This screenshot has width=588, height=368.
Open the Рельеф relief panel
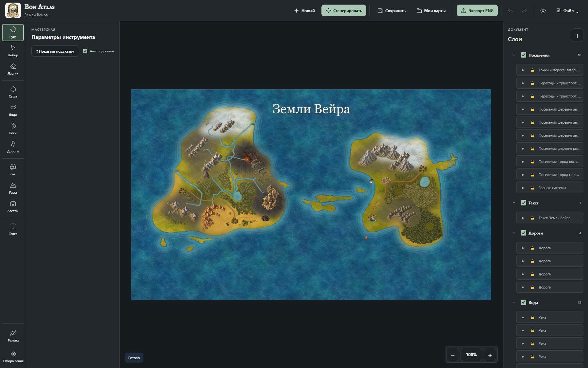coord(13,336)
